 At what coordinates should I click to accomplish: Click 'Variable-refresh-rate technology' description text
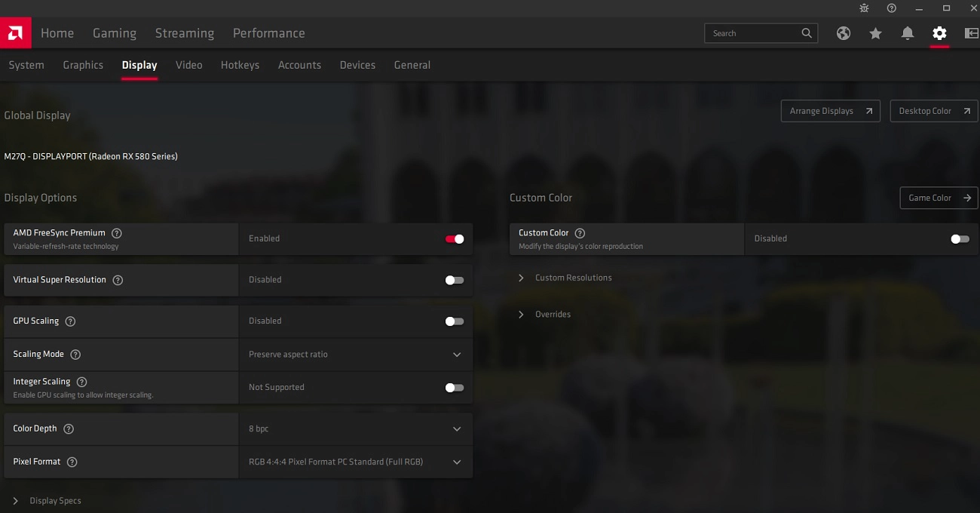66,246
